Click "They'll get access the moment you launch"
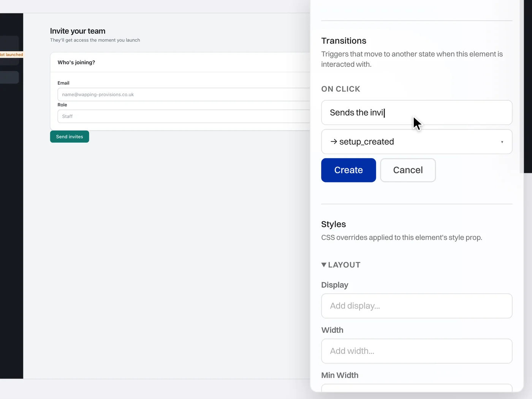The width and height of the screenshot is (532, 399). point(95,40)
